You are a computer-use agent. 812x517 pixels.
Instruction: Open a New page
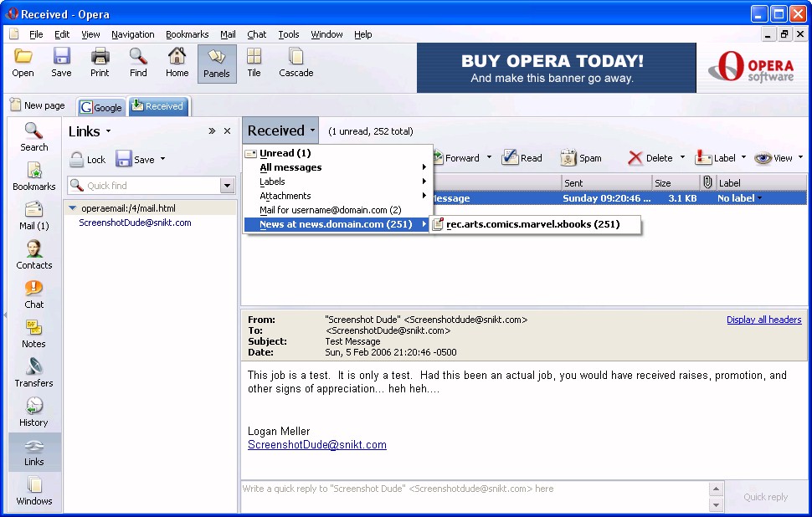38,105
